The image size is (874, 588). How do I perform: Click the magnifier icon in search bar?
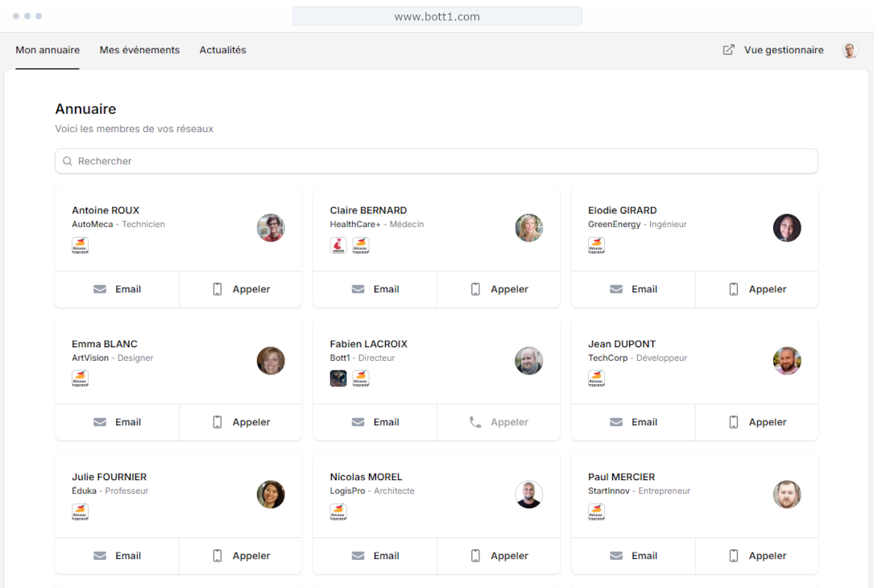(68, 161)
